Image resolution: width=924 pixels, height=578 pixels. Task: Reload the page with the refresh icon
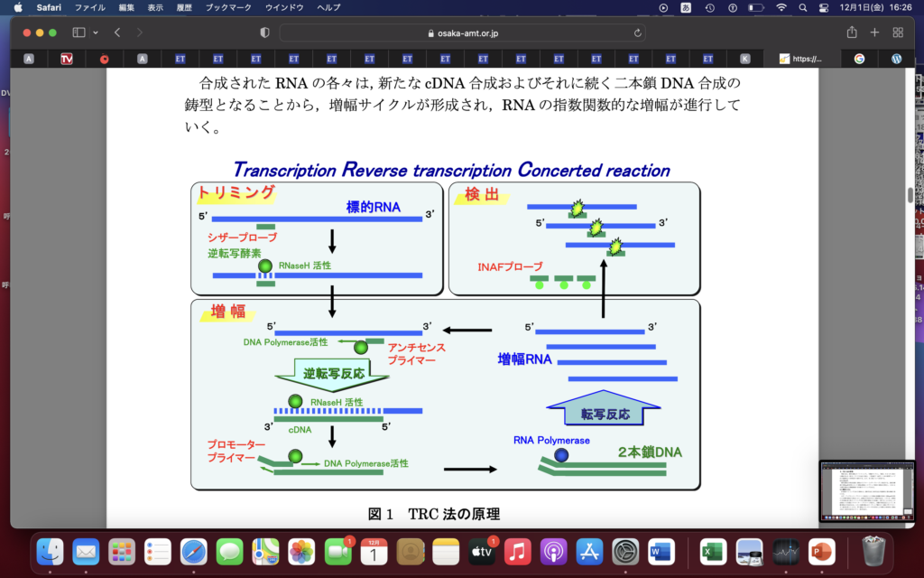pyautogui.click(x=639, y=33)
